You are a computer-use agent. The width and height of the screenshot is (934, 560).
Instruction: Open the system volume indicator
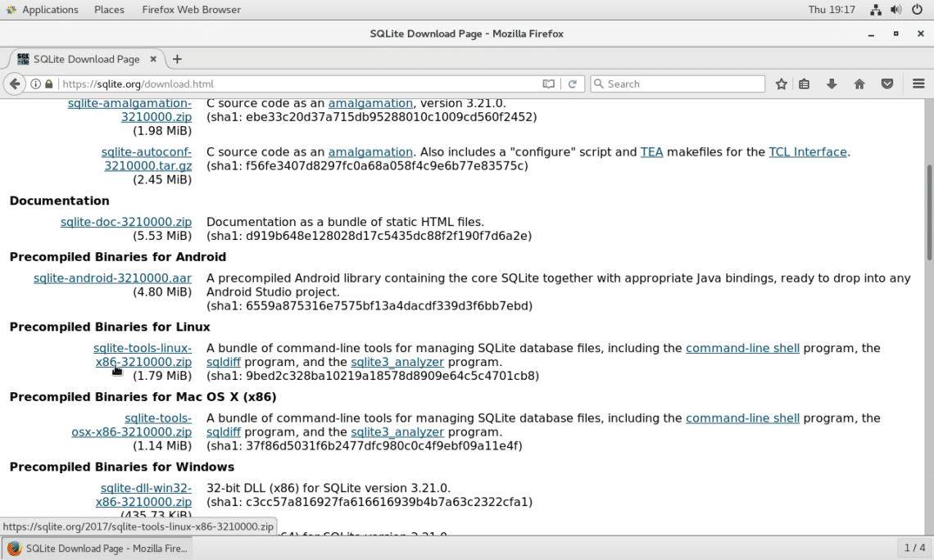point(895,10)
